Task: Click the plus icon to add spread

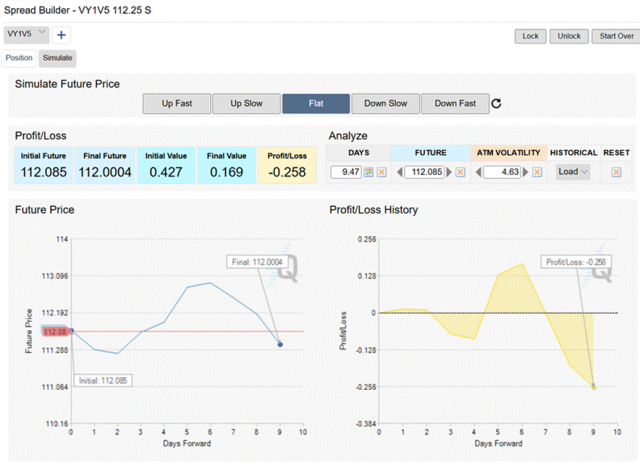Action: point(62,35)
